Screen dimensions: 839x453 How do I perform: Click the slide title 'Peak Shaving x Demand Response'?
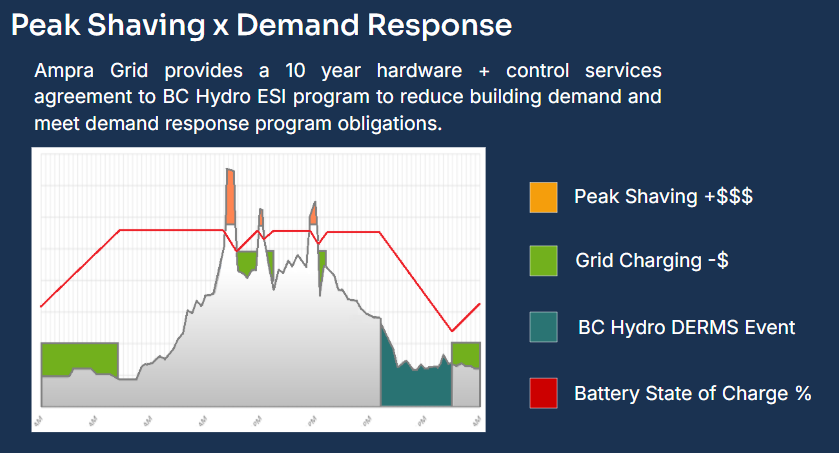coord(262,26)
